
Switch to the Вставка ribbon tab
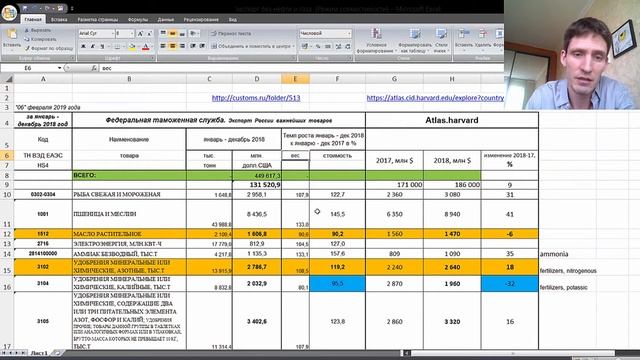59,19
